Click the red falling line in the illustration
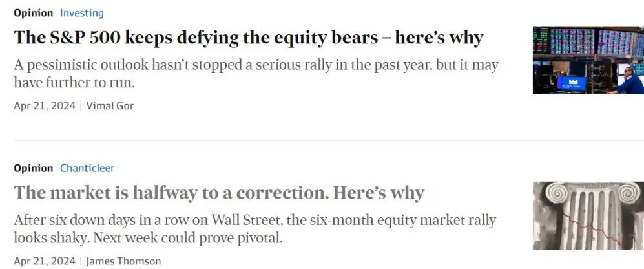 coord(592,230)
